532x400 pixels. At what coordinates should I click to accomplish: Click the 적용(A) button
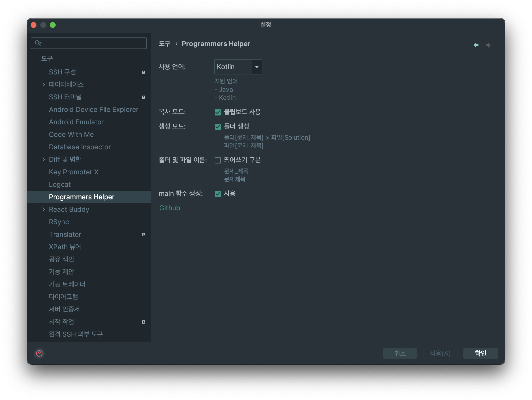(x=440, y=353)
